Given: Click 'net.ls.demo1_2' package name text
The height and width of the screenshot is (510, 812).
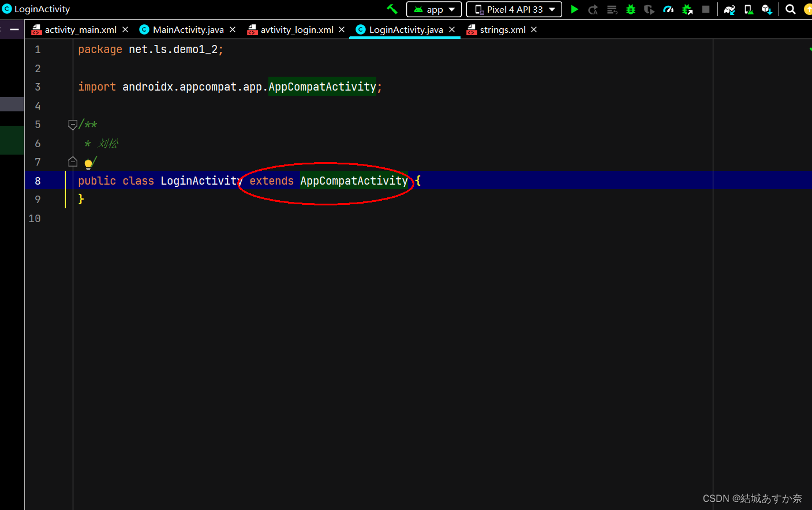Looking at the screenshot, I should [173, 50].
